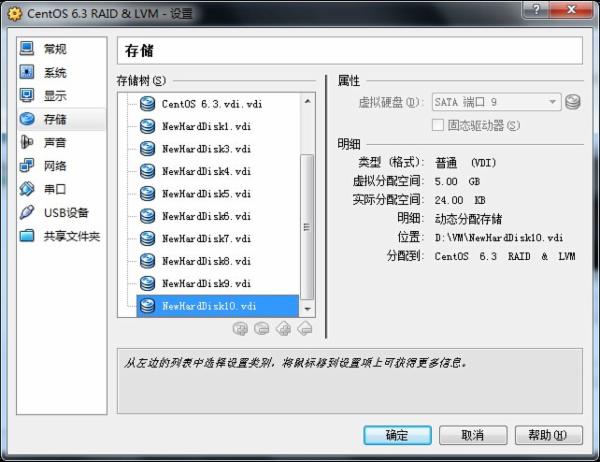Image resolution: width=600 pixels, height=462 pixels.
Task: Click the 取消 cancel button
Action: coord(473,435)
